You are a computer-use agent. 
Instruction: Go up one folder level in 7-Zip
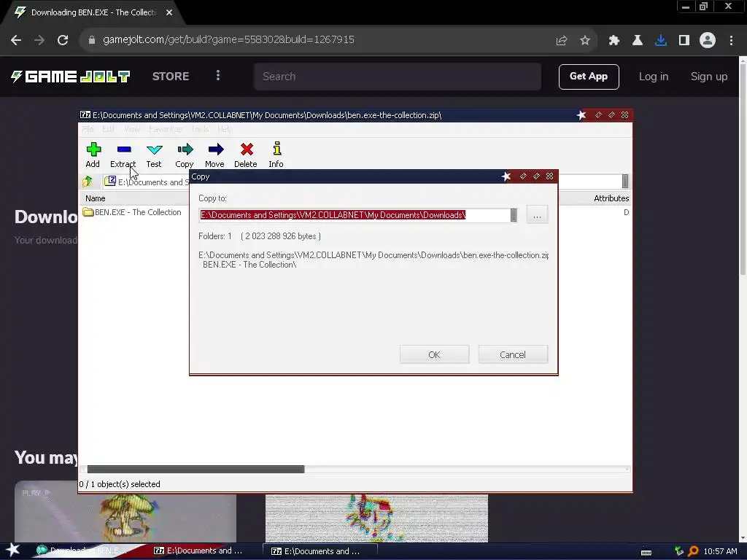click(x=88, y=182)
